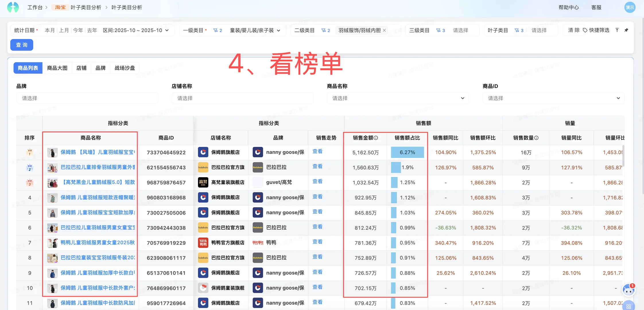Expand the 区间 date range dropdown

(136, 30)
